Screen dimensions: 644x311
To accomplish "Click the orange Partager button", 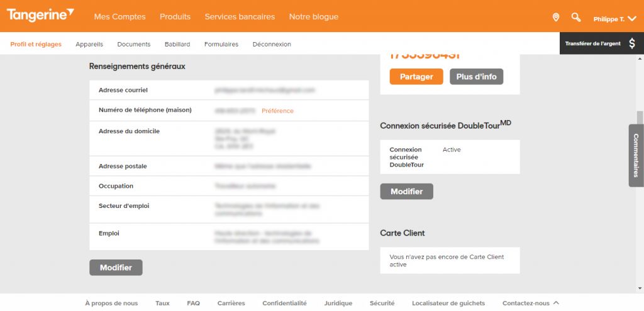I will [x=416, y=77].
